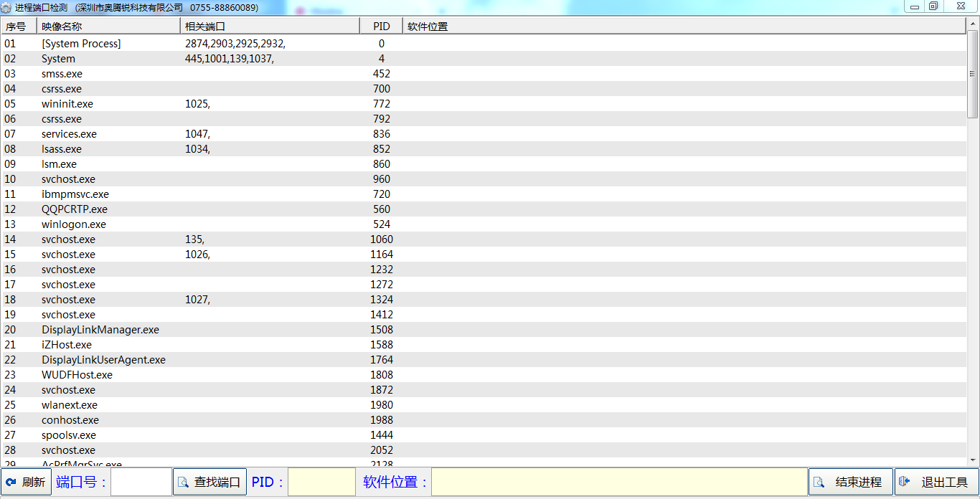Select the wininit.exe row with port 1025

(67, 104)
